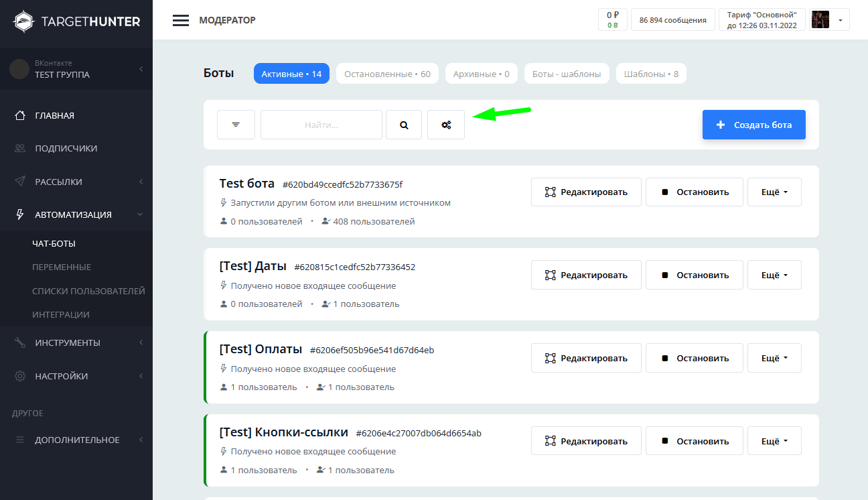
Task: Click the hamburger menu icon
Action: 180,20
